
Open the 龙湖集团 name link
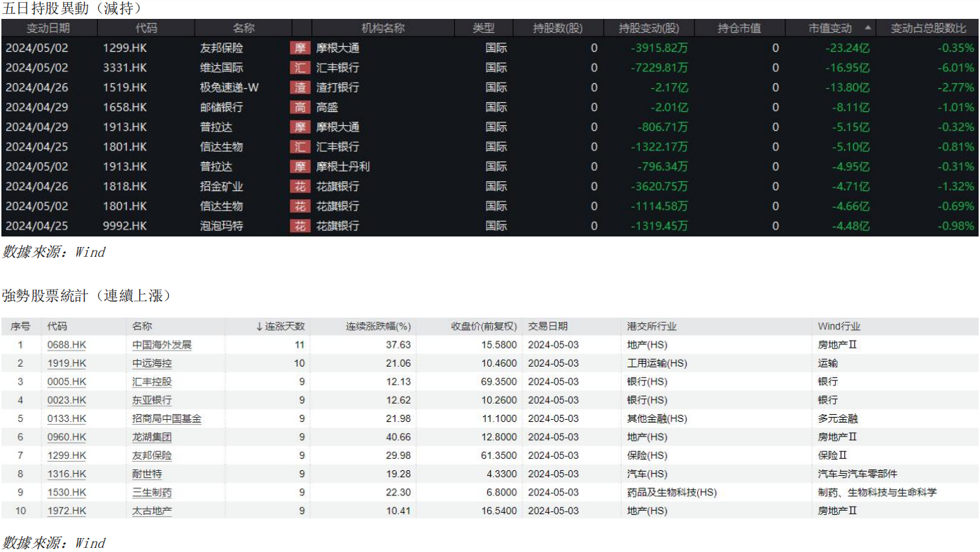152,437
